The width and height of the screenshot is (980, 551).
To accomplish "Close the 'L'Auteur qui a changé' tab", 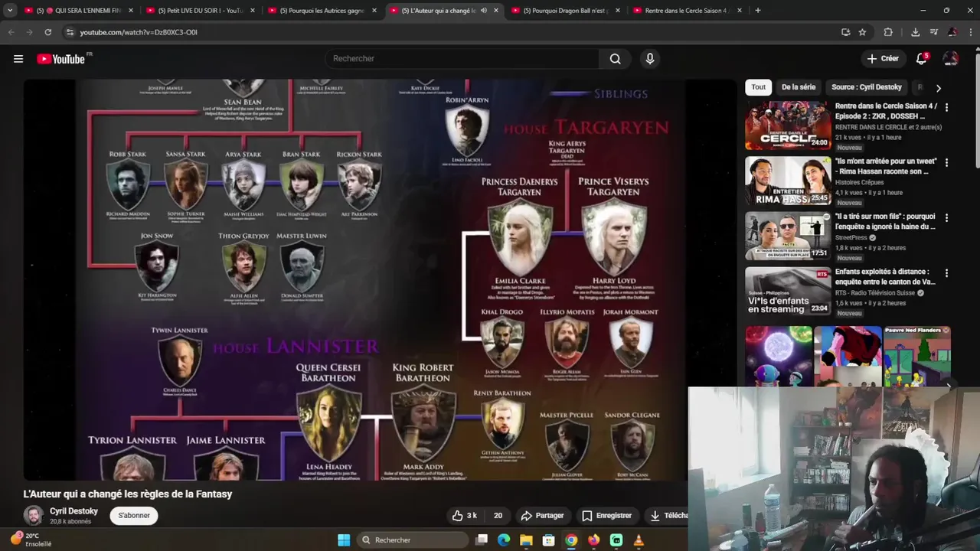I will click(x=496, y=11).
